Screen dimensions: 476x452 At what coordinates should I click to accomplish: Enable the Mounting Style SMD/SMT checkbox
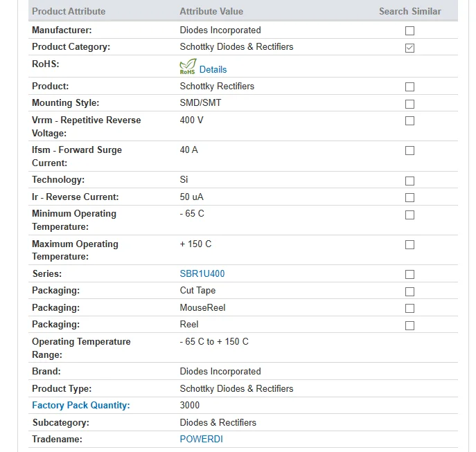click(409, 104)
